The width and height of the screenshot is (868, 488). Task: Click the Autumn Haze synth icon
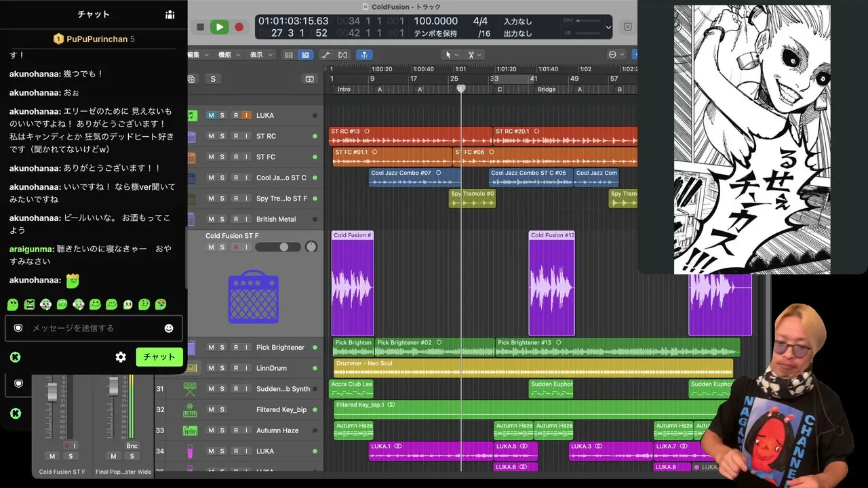click(190, 430)
